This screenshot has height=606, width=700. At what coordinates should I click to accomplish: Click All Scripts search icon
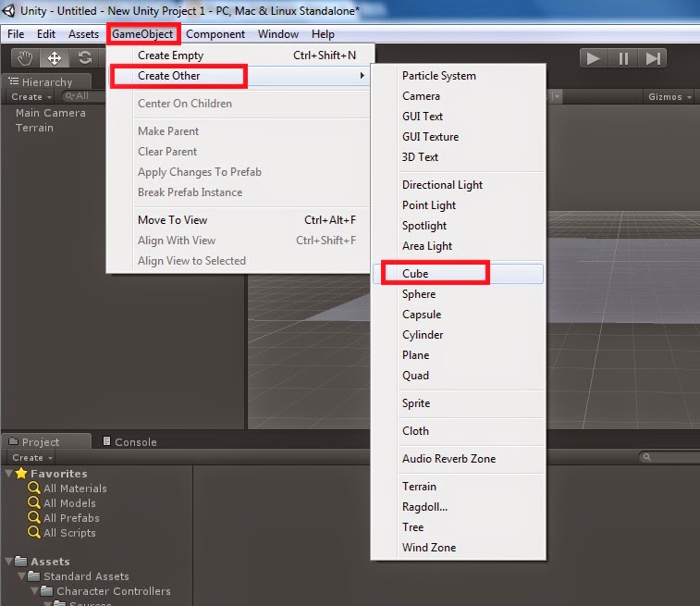pyautogui.click(x=34, y=532)
